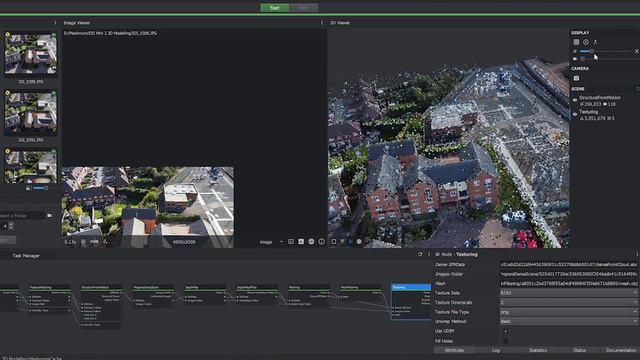Toggle the Fill Holes checkbox

pos(505,341)
